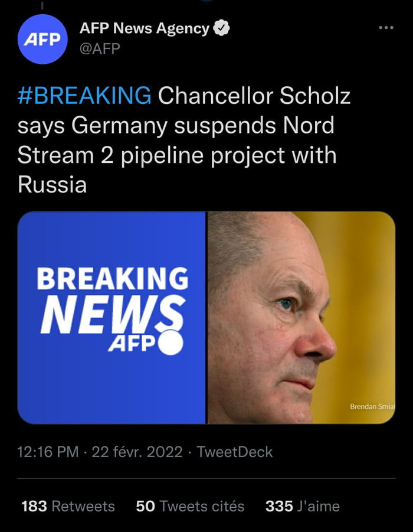Screen dimensions: 413x532
Task: Open the AFP profile avatar
Action: pyautogui.click(x=42, y=39)
